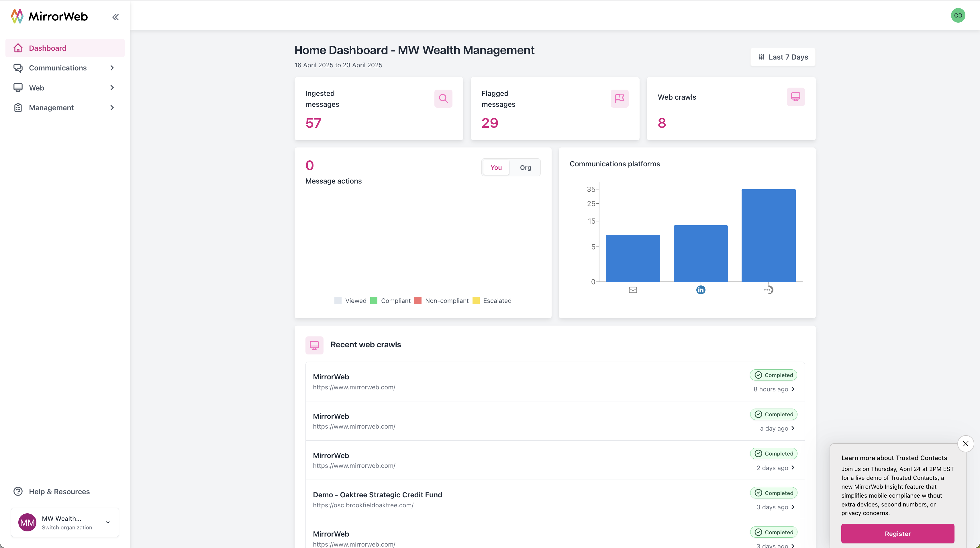Open the Last 7 Days date filter
Viewport: 980px width, 548px height.
click(x=783, y=57)
